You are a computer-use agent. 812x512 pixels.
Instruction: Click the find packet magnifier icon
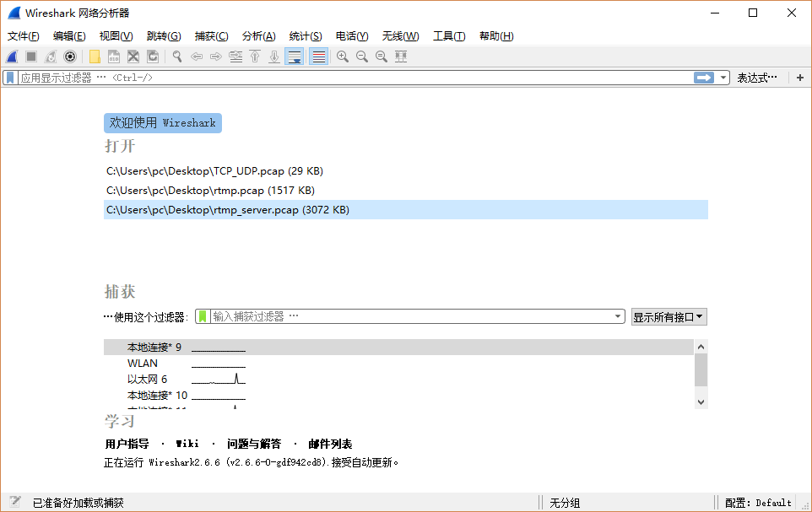[x=177, y=56]
